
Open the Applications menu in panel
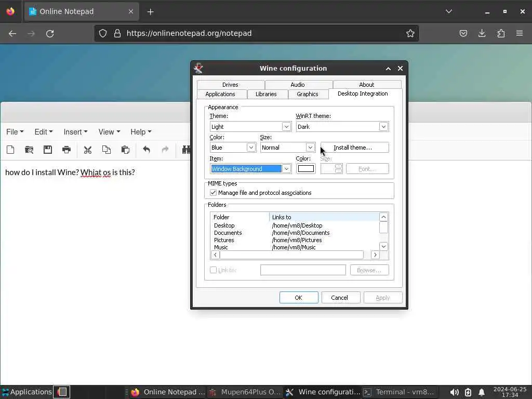tap(27, 392)
